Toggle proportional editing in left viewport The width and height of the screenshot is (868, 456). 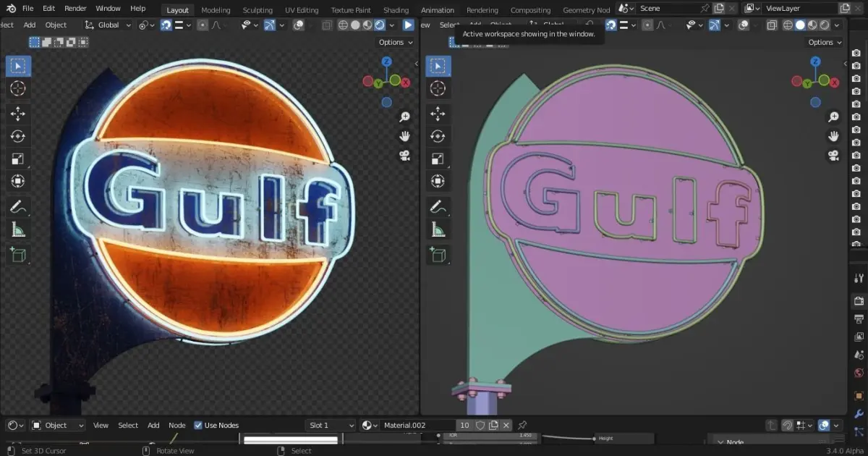point(203,25)
